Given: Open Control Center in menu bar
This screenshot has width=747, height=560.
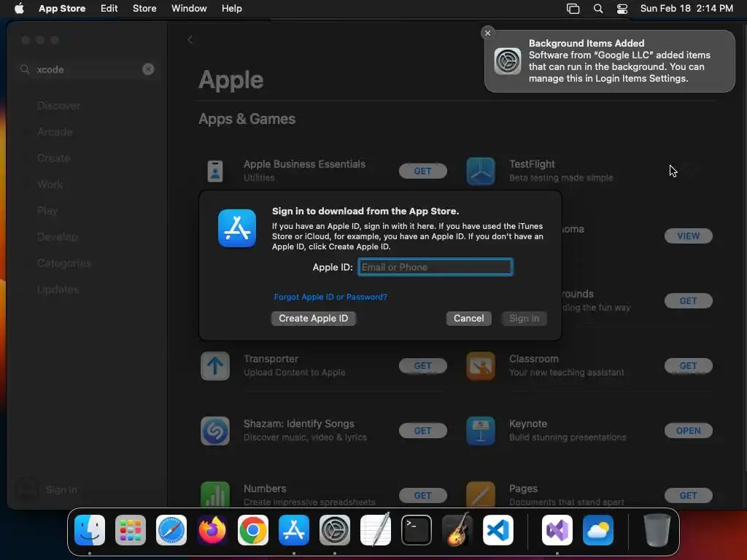Looking at the screenshot, I should (x=622, y=9).
